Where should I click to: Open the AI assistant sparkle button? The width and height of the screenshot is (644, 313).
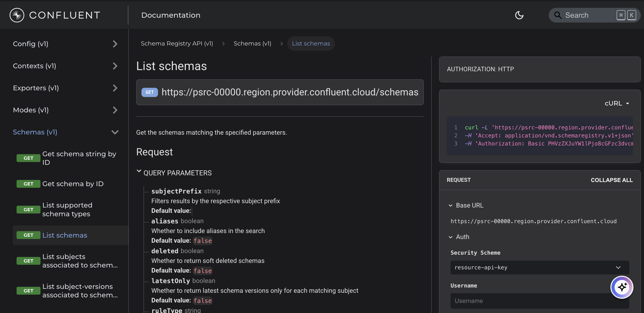pos(622,287)
